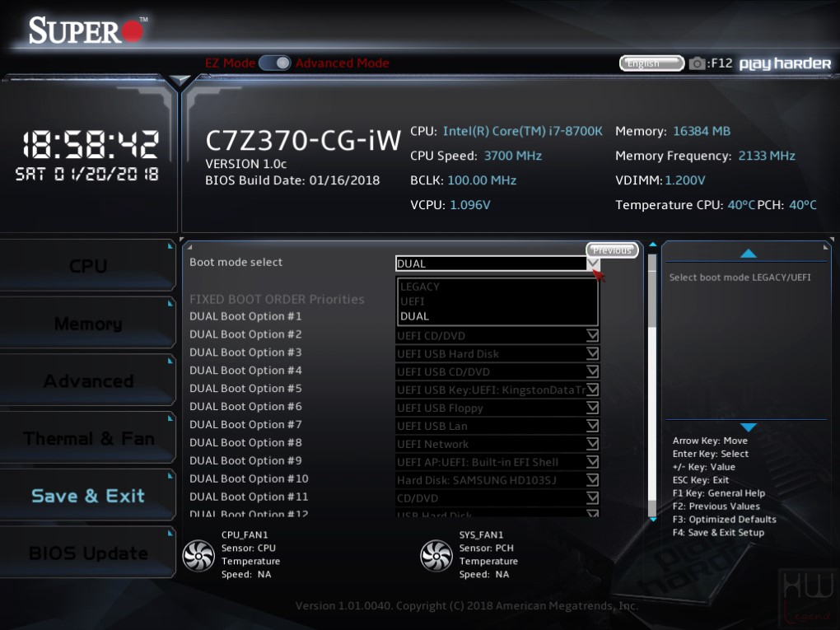
Task: Open the UEFI USB CD/DVD dropdown
Action: (497, 371)
